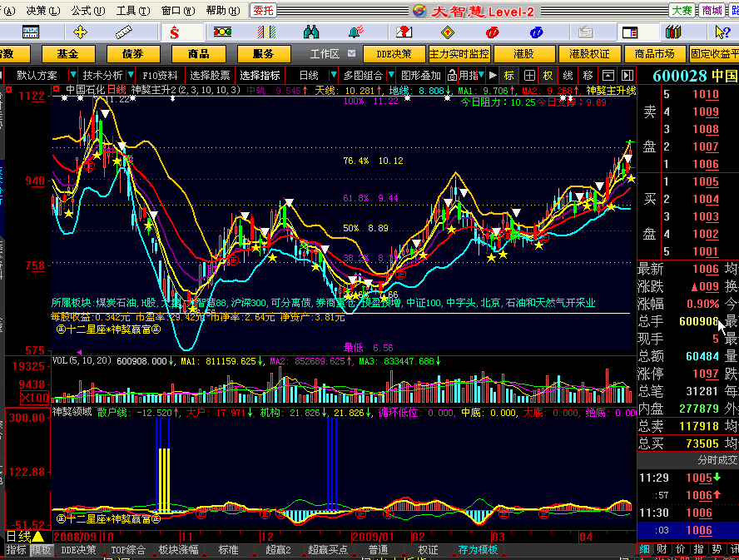Screen dimensions: 739x560
Task: Open the 工具 menu
Action: [133, 10]
